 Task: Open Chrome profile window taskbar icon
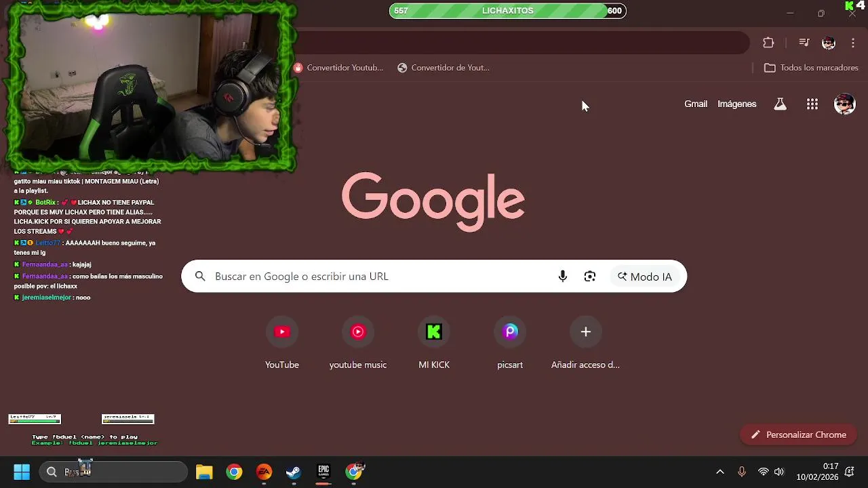pyautogui.click(x=354, y=472)
